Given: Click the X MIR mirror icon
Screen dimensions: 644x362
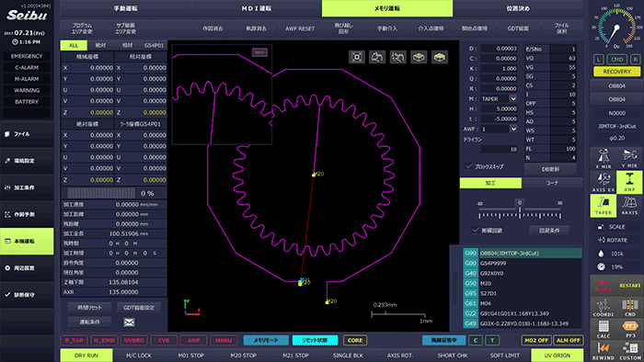Looking at the screenshot, I should click(603, 159).
